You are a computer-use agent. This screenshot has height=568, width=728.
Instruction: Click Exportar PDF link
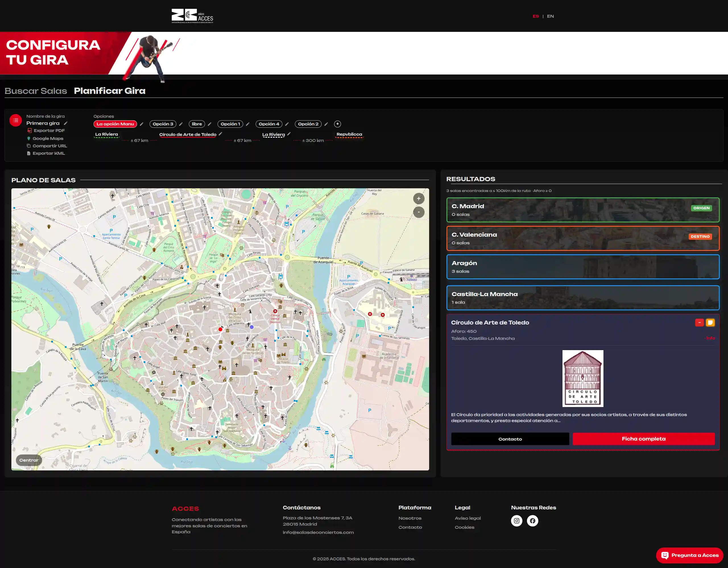coord(49,131)
